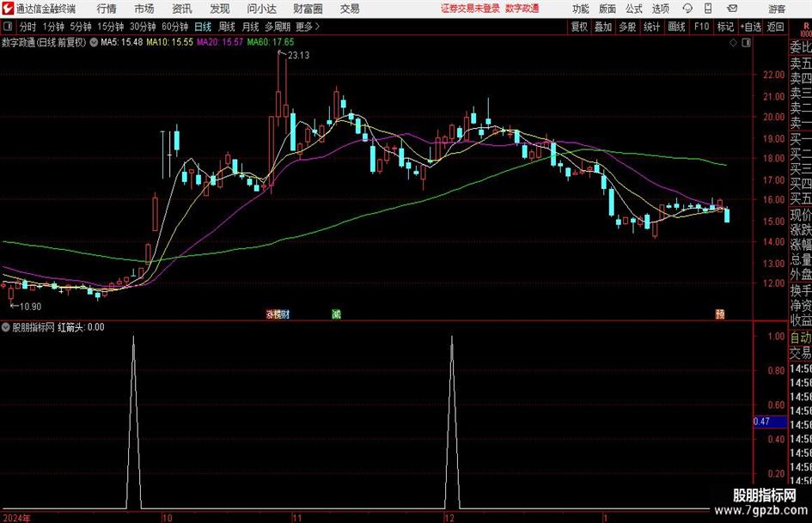The height and width of the screenshot is (523, 812).
Task: Select the 5分钟 period
Action: [x=80, y=27]
